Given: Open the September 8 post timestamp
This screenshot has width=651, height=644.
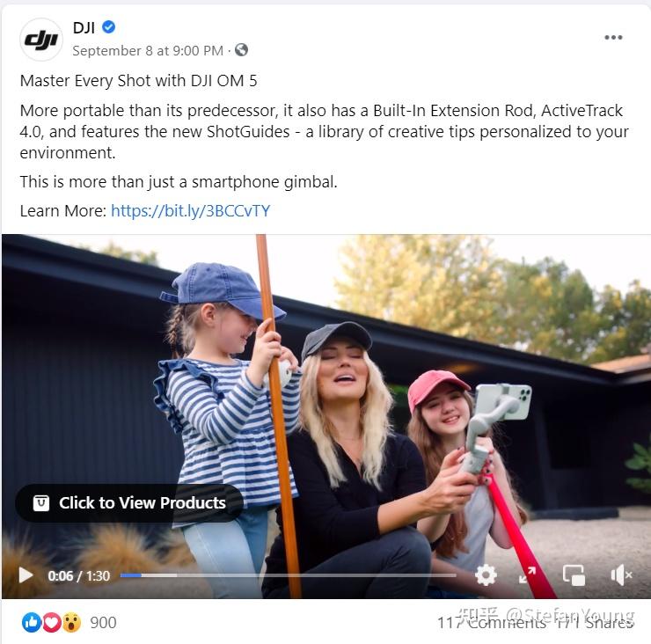Looking at the screenshot, I should tap(148, 51).
